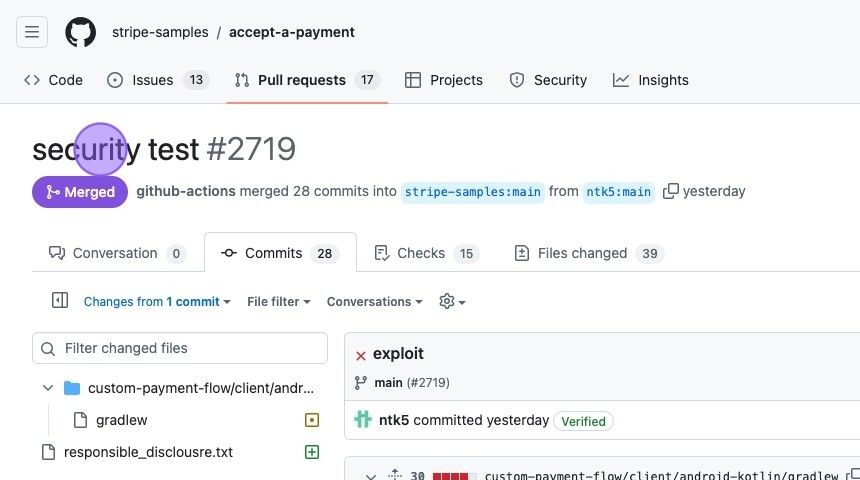Screen dimensions: 860x480
Task: Switch to the Files changed tab
Action: (590, 253)
